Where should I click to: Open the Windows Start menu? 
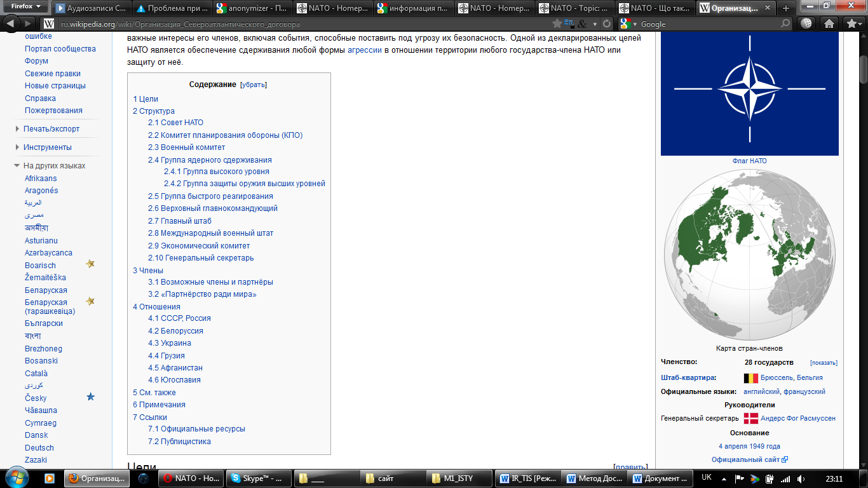(x=17, y=478)
